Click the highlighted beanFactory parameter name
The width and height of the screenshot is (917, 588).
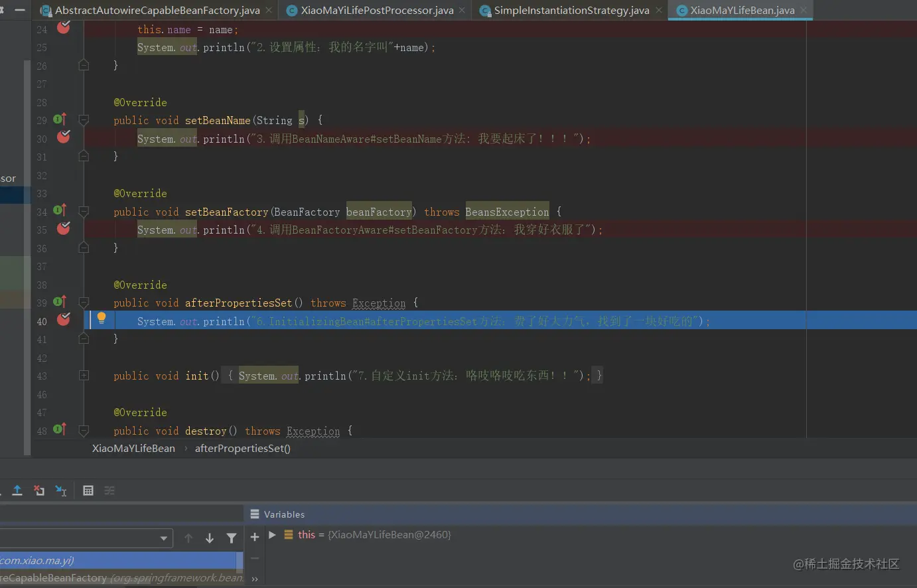point(379,212)
